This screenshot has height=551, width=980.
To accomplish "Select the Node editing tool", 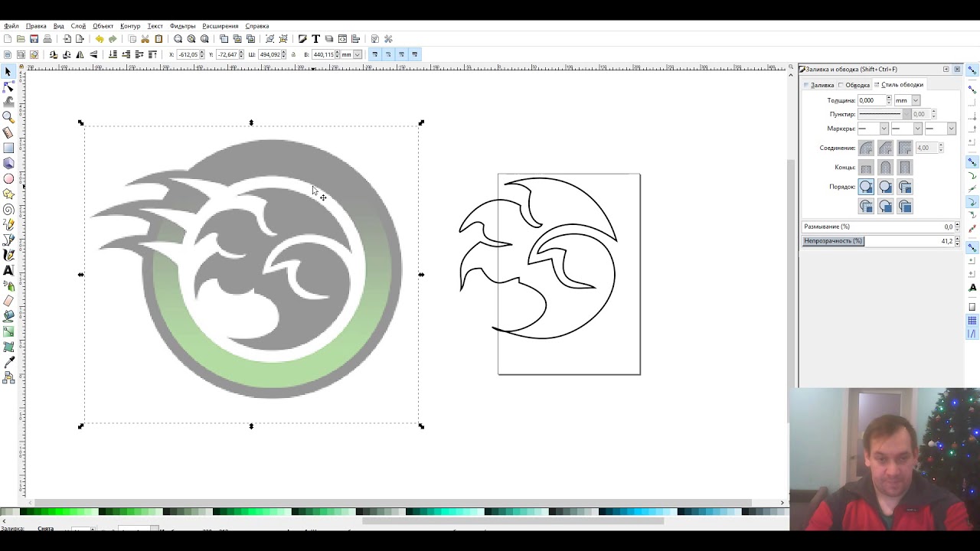I will tap(8, 86).
